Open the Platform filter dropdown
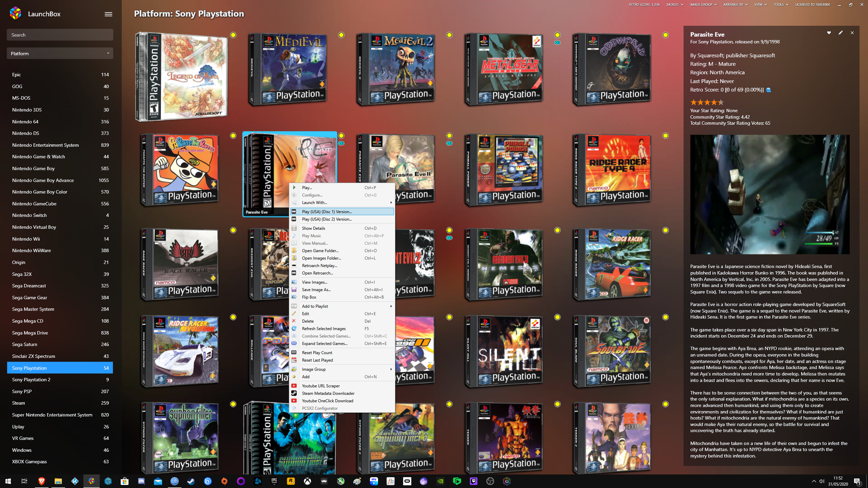Image resolution: width=868 pixels, height=488 pixels. tap(60, 54)
